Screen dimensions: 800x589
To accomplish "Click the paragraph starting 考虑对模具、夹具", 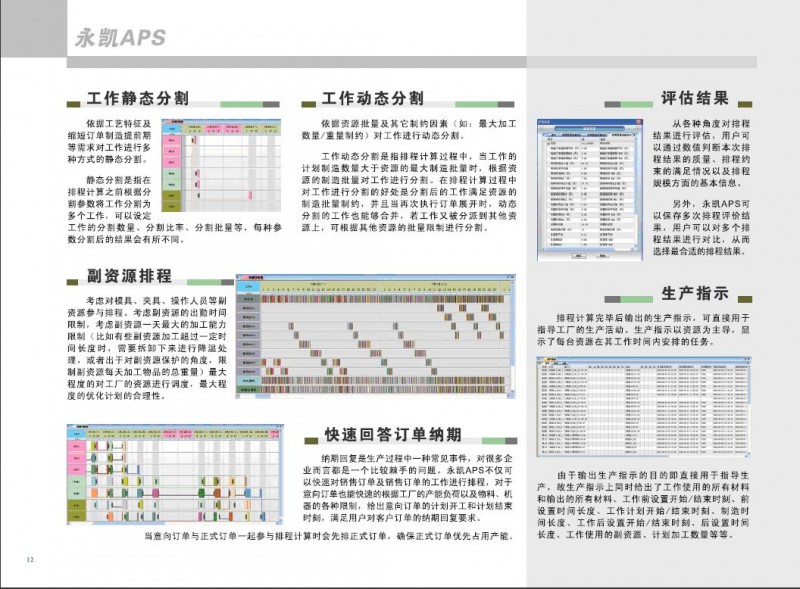I will tap(147, 348).
